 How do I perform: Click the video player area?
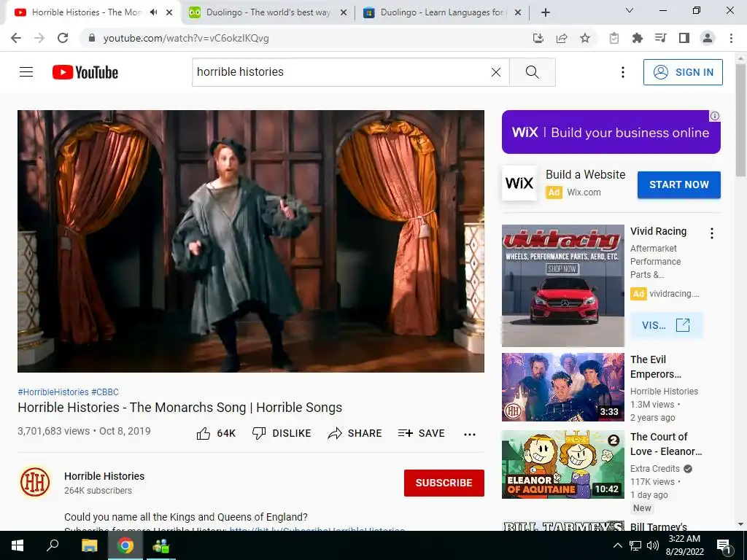click(251, 241)
